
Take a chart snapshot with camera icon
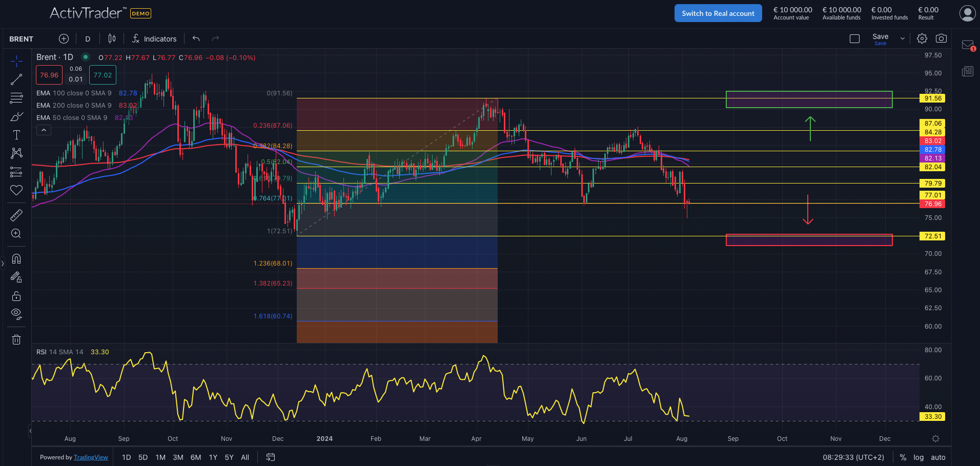[x=941, y=38]
